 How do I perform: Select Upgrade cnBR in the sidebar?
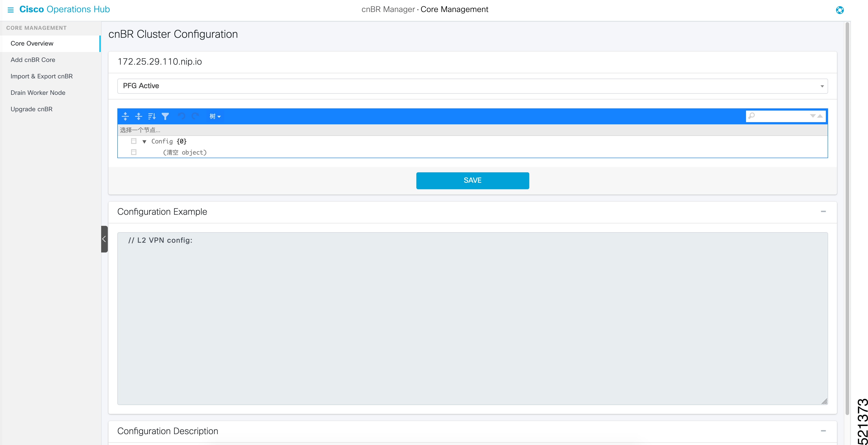[x=31, y=109]
